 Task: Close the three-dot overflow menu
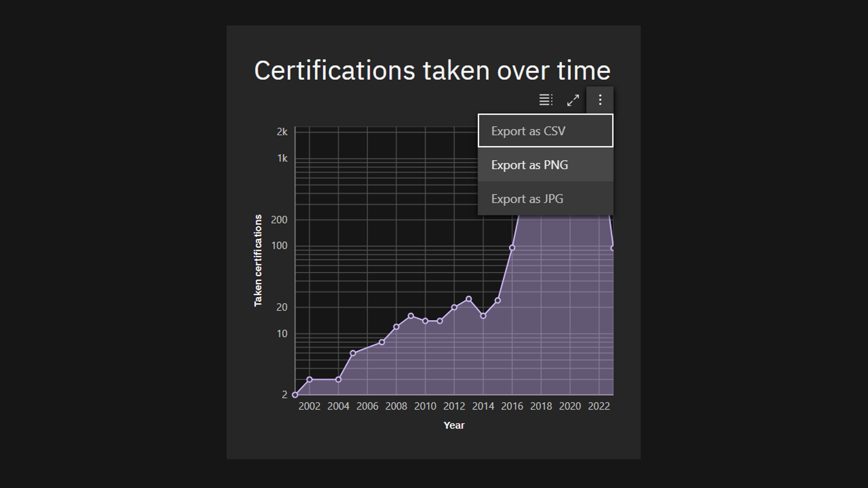pyautogui.click(x=600, y=100)
